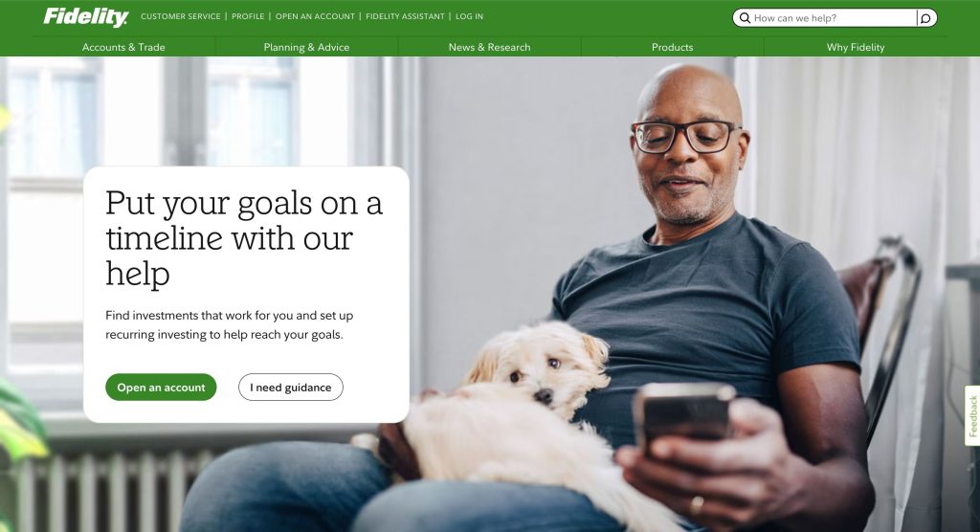This screenshot has width=980, height=532.
Task: Open the vertical Feedback tab
Action: tap(972, 415)
